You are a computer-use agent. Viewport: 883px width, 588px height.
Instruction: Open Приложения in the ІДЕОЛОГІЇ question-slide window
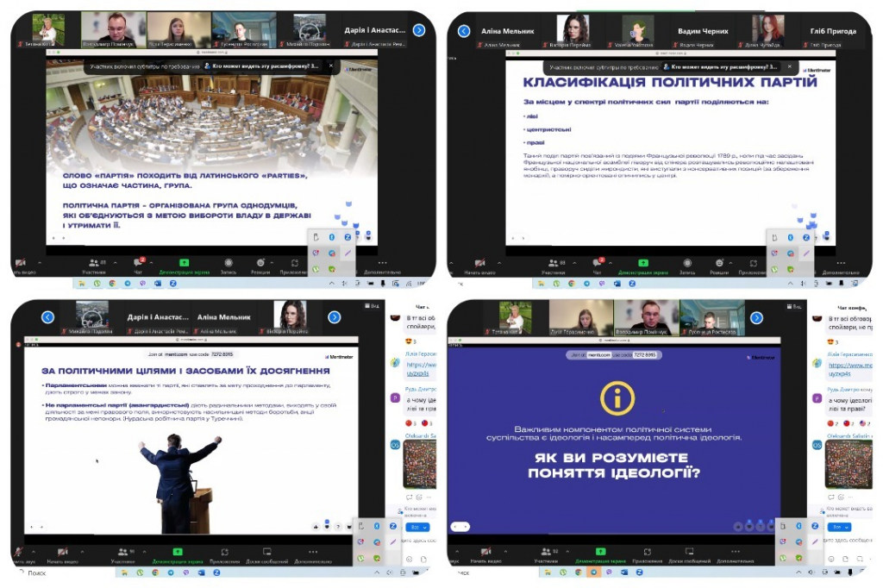pos(648,554)
